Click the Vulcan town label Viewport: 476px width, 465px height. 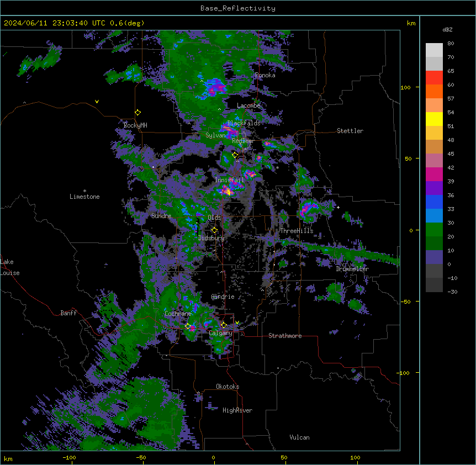[300, 437]
